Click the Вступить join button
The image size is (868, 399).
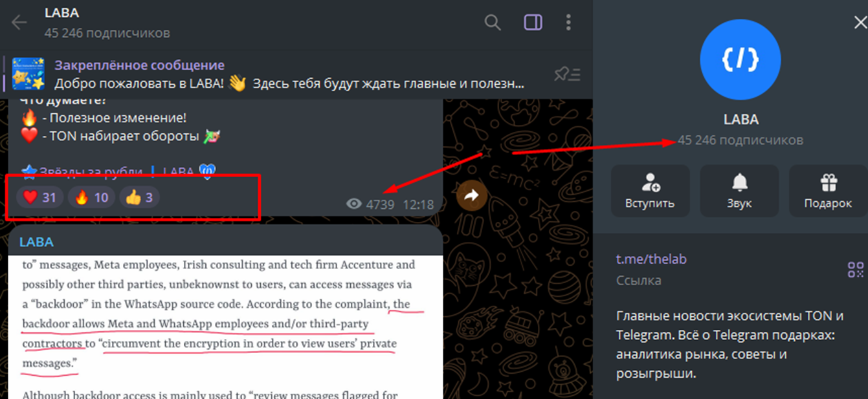650,191
